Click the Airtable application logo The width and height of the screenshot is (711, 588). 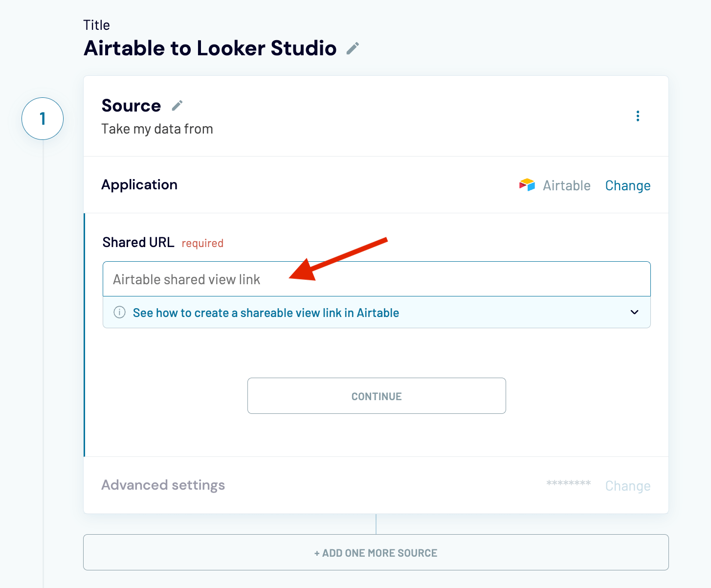tap(527, 185)
